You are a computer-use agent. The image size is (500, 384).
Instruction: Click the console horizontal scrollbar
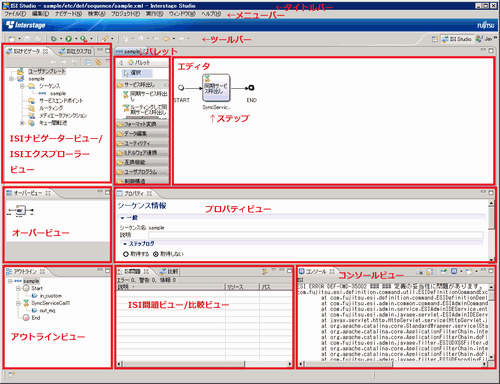click(393, 364)
